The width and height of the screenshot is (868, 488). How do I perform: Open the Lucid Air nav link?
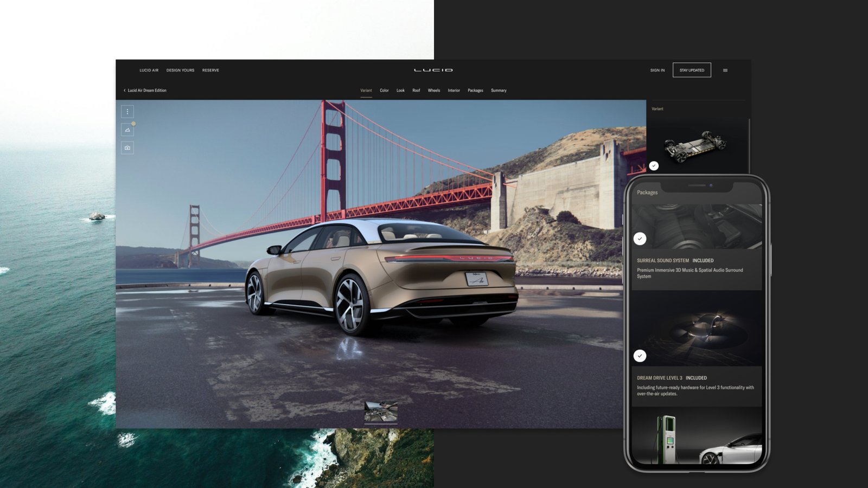149,70
